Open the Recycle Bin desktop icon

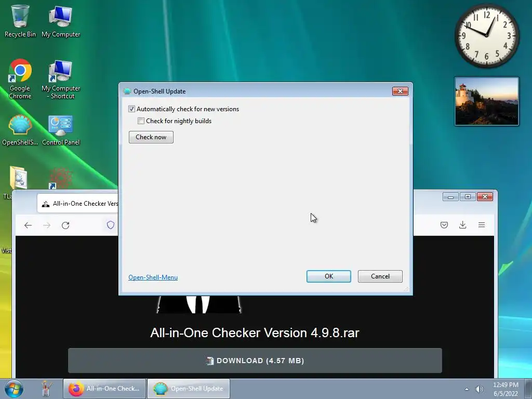(20, 20)
